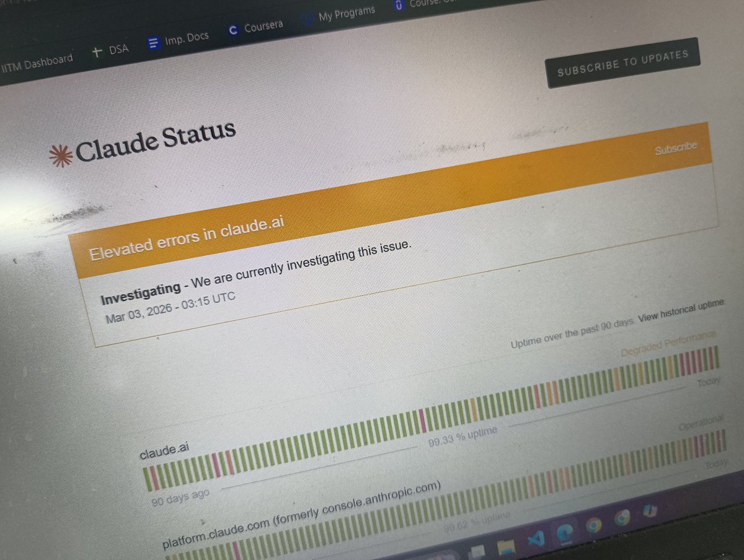
Task: Open the Chrome icon beside Edge
Action: (593, 525)
